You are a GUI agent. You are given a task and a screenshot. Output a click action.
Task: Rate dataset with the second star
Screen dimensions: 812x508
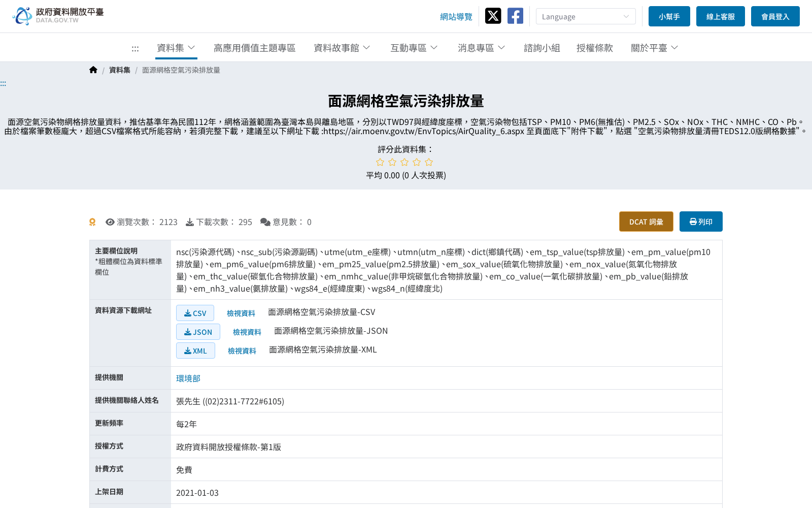point(392,162)
